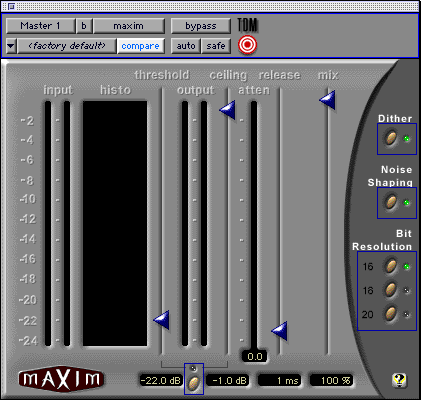Click the release slider arrow handle

point(280,331)
